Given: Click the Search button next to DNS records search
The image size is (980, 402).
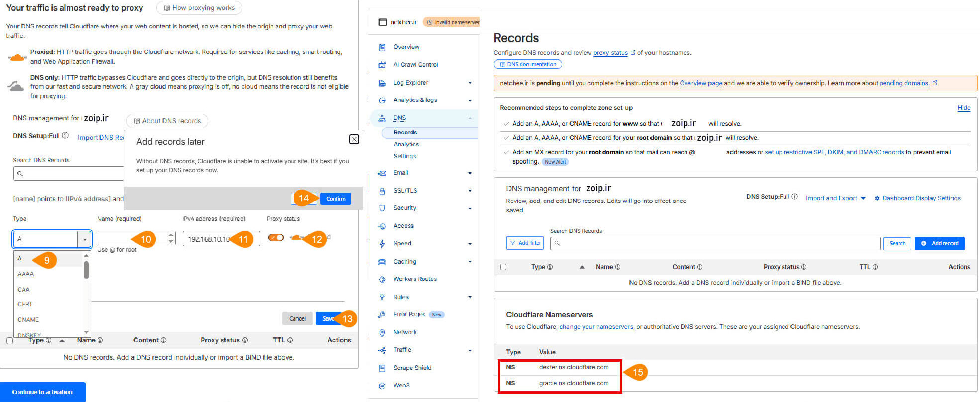Looking at the screenshot, I should pos(897,243).
